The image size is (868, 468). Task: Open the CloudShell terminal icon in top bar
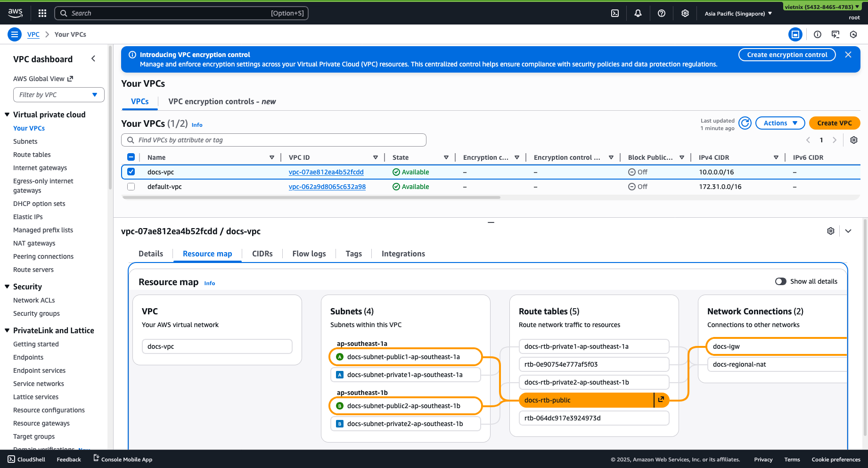pos(615,13)
